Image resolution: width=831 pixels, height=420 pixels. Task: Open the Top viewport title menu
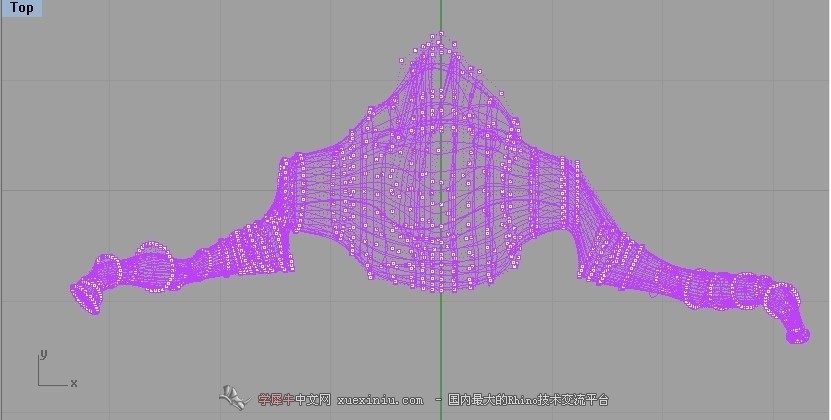coord(21,8)
